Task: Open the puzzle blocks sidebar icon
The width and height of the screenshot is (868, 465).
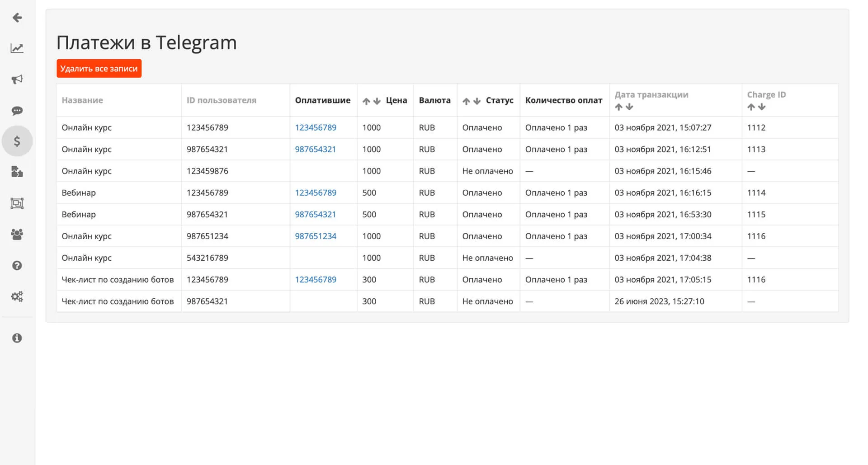Action: click(x=17, y=172)
